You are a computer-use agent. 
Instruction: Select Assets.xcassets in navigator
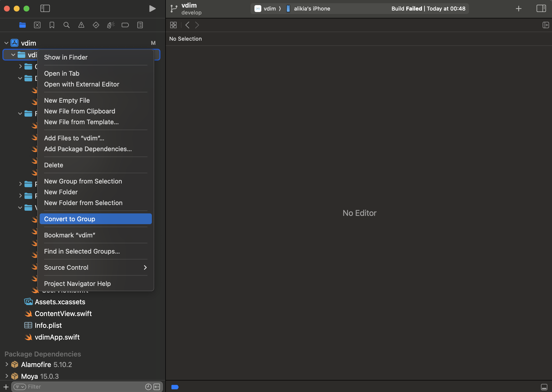pyautogui.click(x=60, y=302)
